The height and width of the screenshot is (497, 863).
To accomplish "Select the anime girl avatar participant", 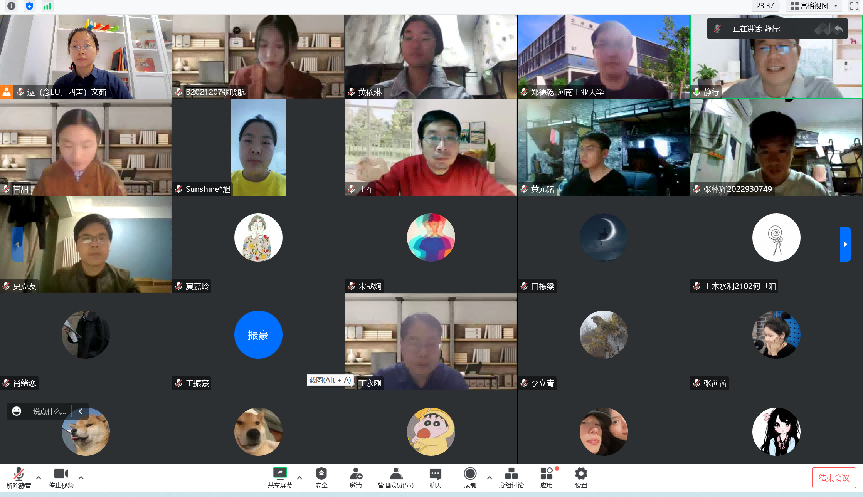I will [x=777, y=432].
